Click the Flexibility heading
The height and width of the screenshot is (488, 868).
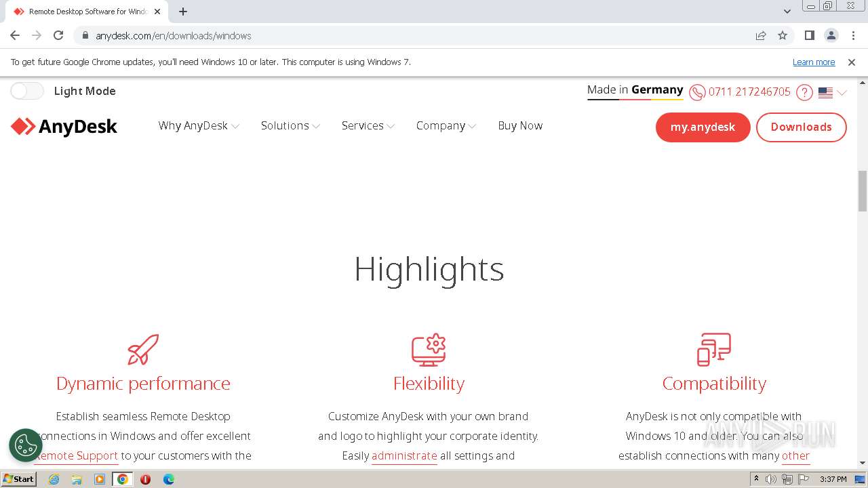pyautogui.click(x=429, y=383)
